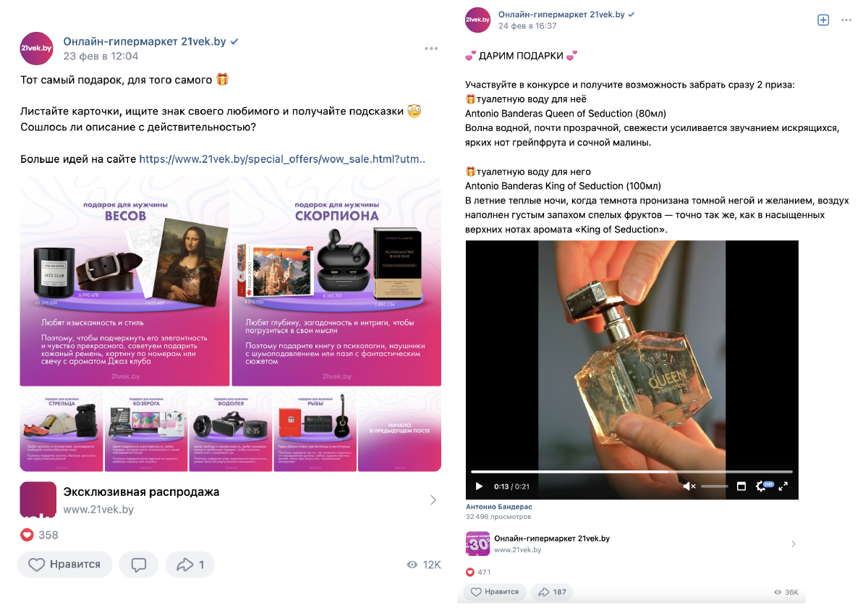
Task: Open the wow_sale link on 21vek.by
Action: click(282, 159)
